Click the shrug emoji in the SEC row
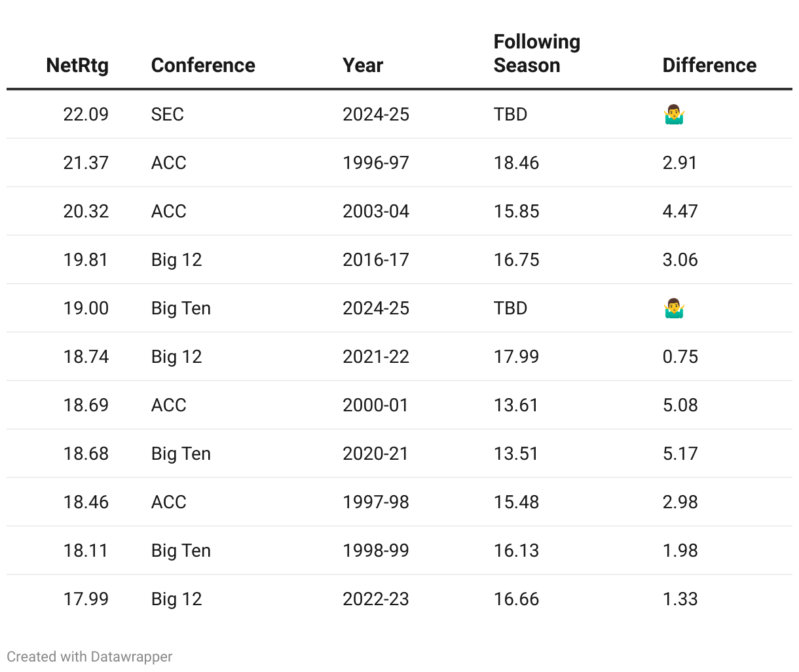This screenshot has height=672, width=799. pyautogui.click(x=673, y=115)
